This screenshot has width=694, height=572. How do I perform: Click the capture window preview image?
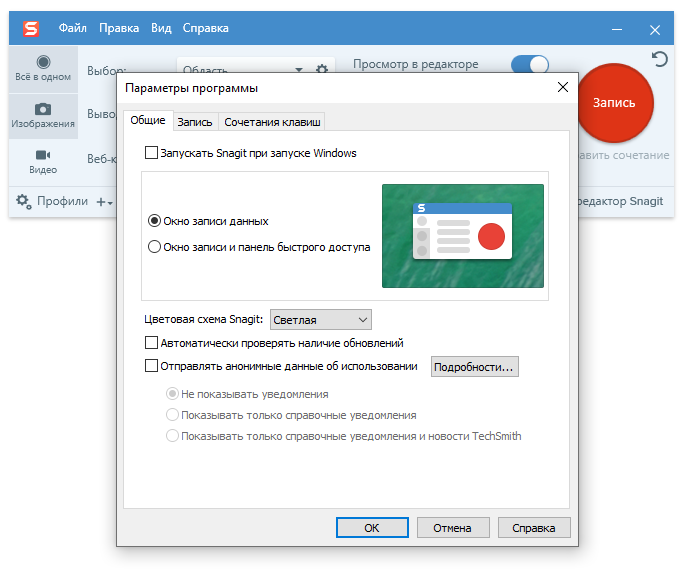463,236
